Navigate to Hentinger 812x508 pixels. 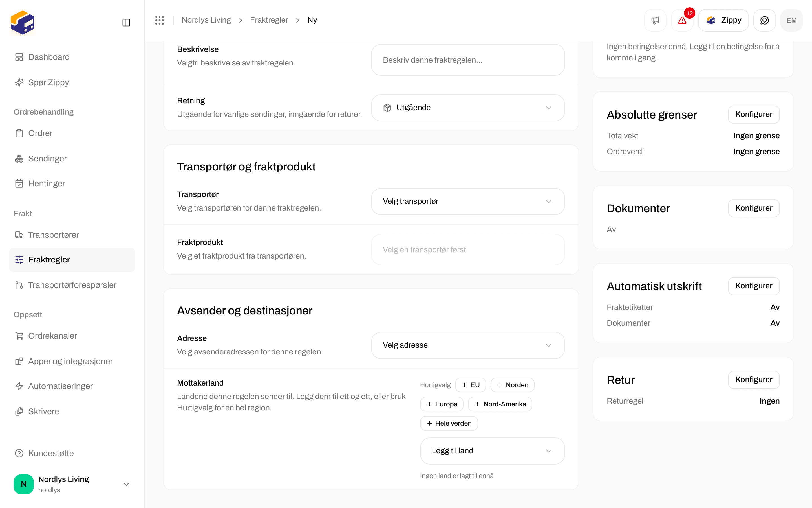coord(72,183)
